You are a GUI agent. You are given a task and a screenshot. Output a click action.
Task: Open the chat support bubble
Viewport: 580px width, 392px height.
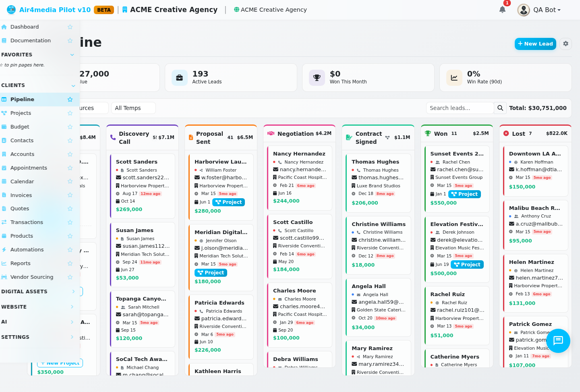click(558, 341)
